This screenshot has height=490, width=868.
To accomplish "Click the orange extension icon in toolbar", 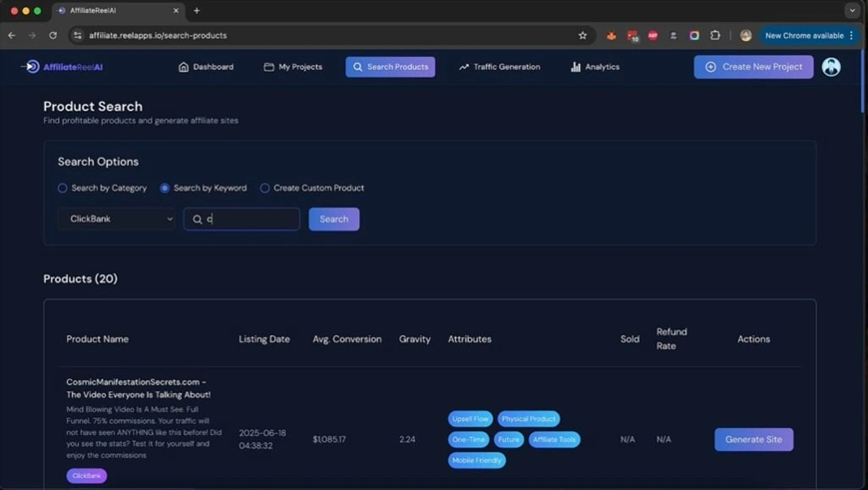I will (x=612, y=36).
